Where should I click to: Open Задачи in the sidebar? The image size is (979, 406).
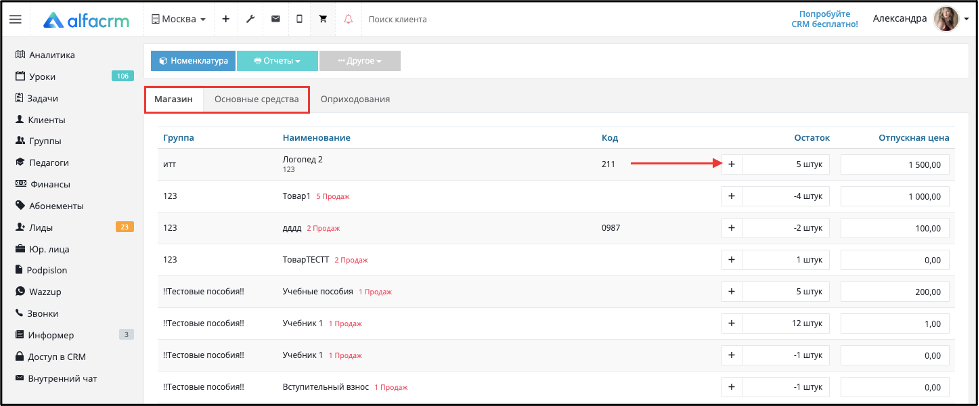[x=36, y=98]
